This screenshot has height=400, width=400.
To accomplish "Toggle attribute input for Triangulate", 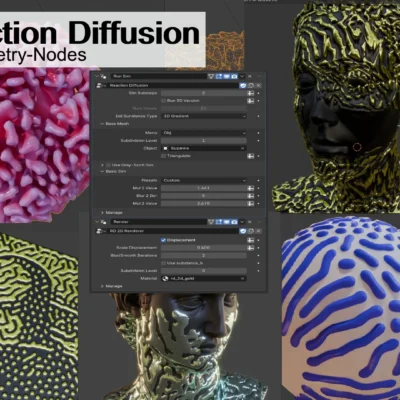I will point(251,156).
